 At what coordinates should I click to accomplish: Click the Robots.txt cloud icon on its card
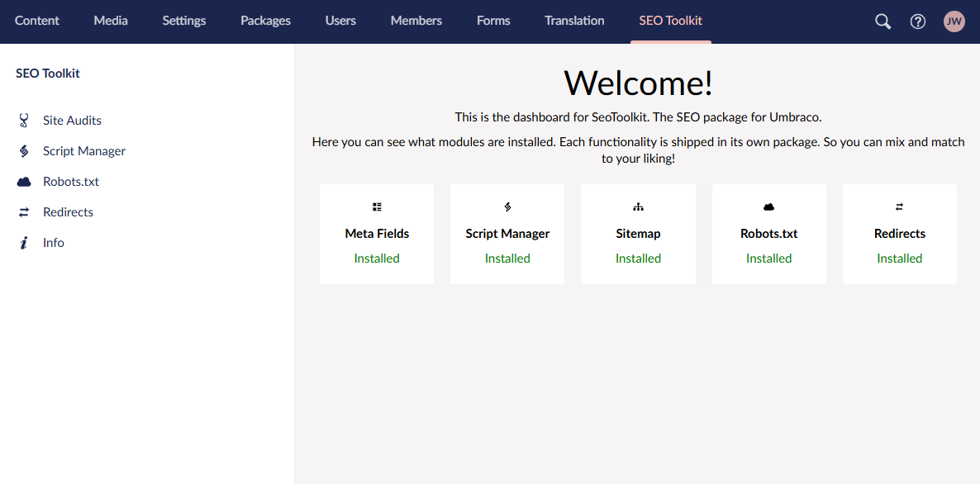768,206
